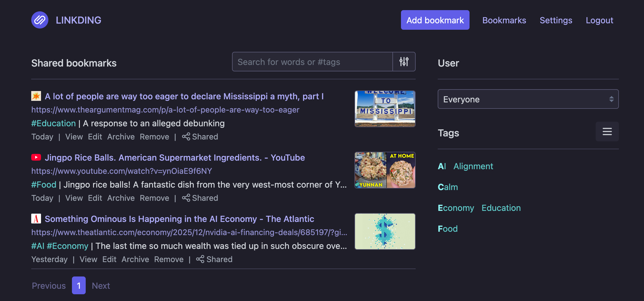644x301 pixels.
Task: Open the Bookmarks menu
Action: [504, 20]
